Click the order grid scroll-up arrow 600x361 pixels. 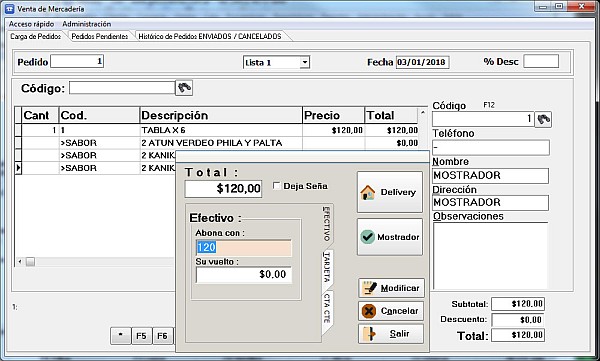coord(422,113)
